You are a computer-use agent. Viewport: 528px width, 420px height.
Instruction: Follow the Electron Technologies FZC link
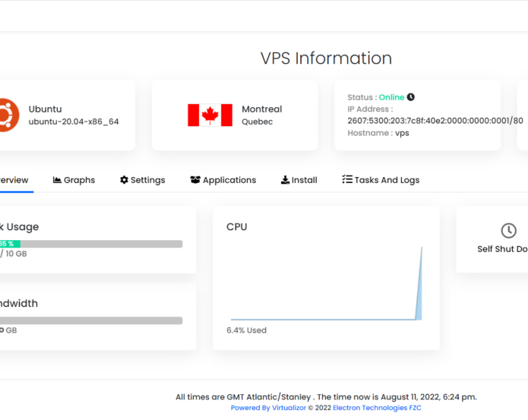coord(377,408)
